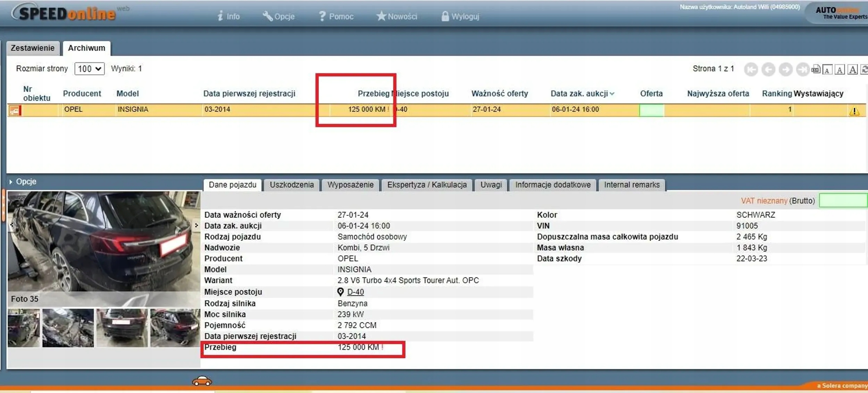Open the Uszkodzenia tab
Image resolution: width=868 pixels, height=393 pixels.
[292, 185]
